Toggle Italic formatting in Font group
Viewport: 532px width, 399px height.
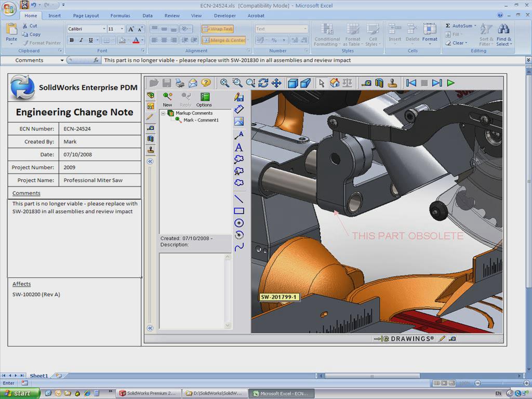tap(81, 41)
